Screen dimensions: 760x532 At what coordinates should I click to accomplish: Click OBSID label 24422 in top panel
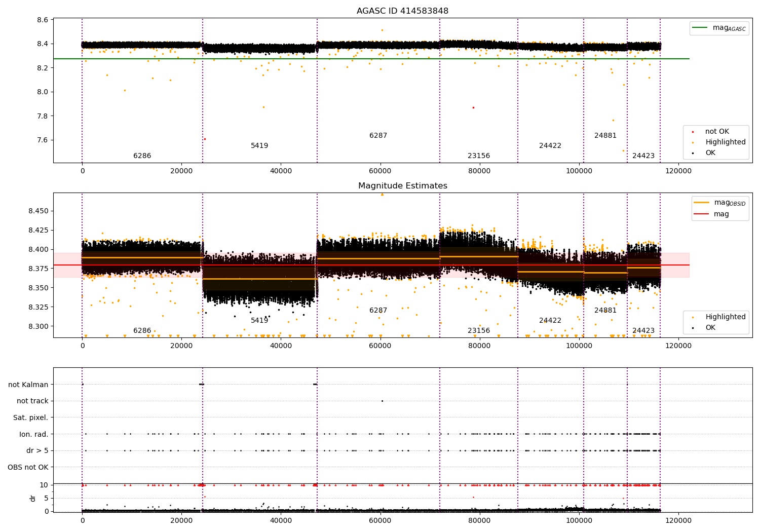(550, 146)
